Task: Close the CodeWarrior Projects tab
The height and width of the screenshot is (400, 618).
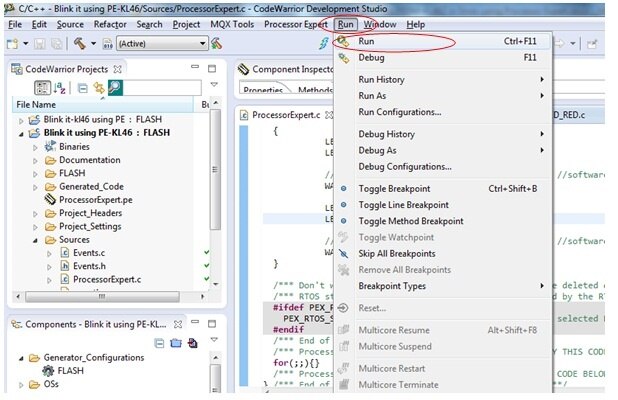Action: click(117, 69)
